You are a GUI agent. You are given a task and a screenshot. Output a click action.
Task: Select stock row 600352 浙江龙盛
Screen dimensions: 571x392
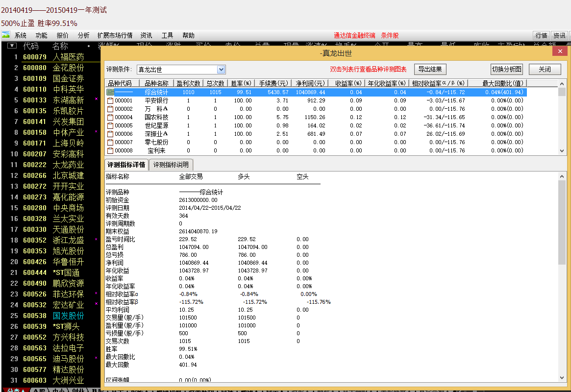51,240
